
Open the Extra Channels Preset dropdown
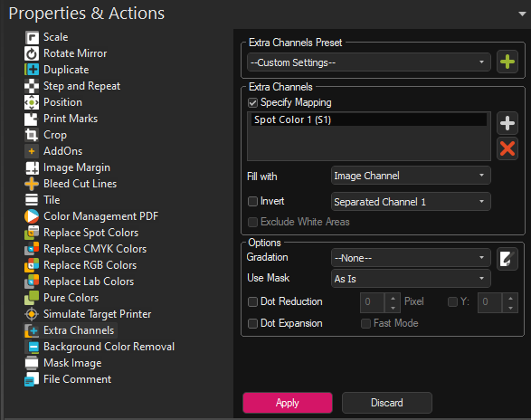[369, 62]
